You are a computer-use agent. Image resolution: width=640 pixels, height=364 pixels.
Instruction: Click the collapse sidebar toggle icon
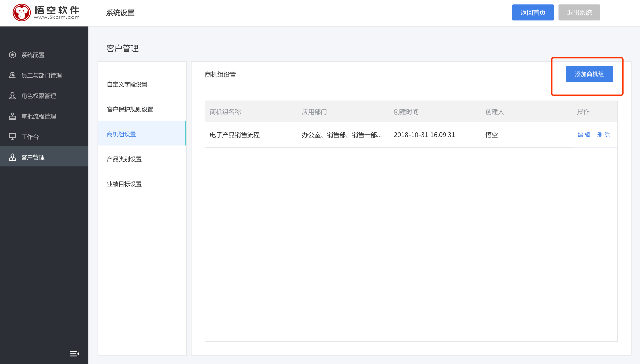(x=74, y=354)
